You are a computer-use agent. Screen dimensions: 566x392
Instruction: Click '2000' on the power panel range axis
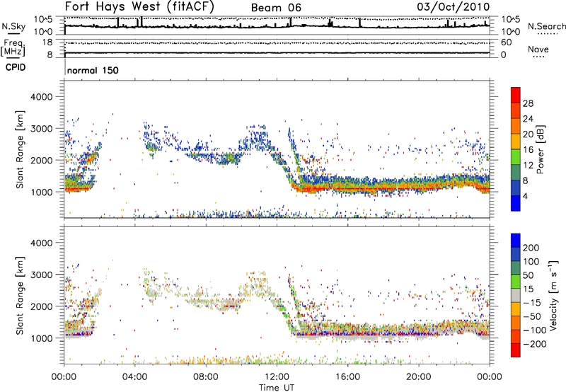click(x=41, y=160)
